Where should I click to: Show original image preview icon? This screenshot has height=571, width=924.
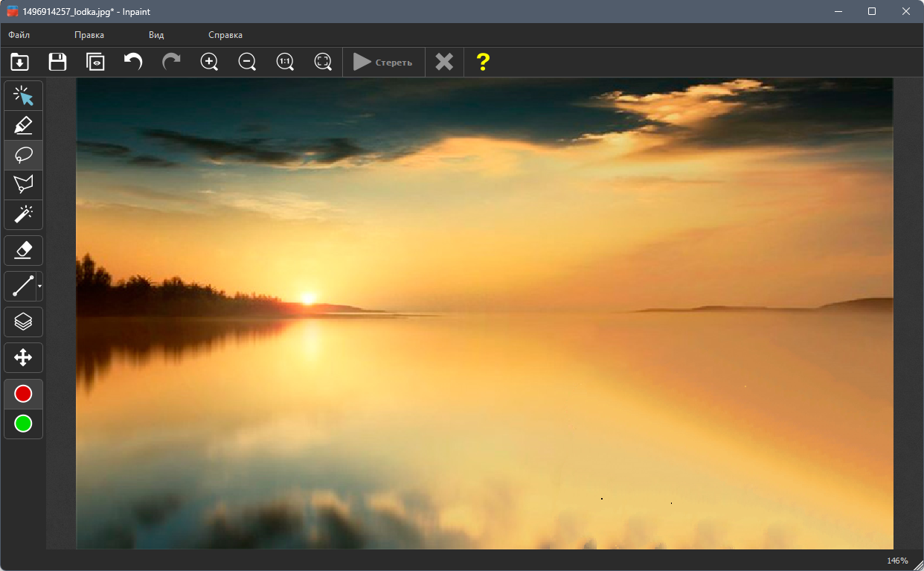pyautogui.click(x=95, y=62)
